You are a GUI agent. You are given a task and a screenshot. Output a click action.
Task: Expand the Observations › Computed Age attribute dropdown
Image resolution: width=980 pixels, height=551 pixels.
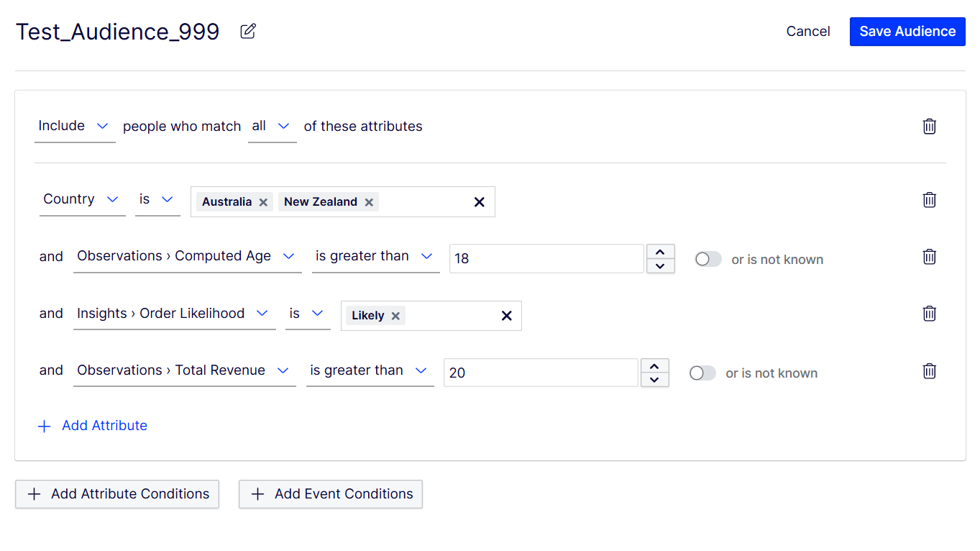click(187, 256)
